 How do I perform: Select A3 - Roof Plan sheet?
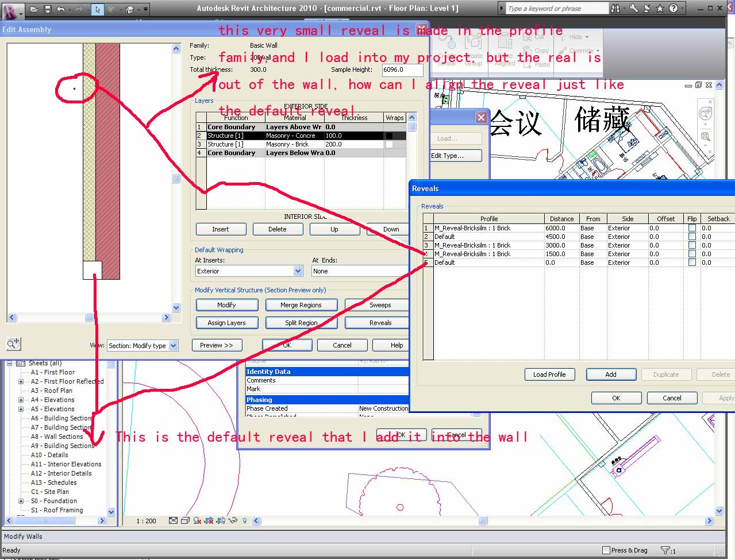[x=52, y=391]
